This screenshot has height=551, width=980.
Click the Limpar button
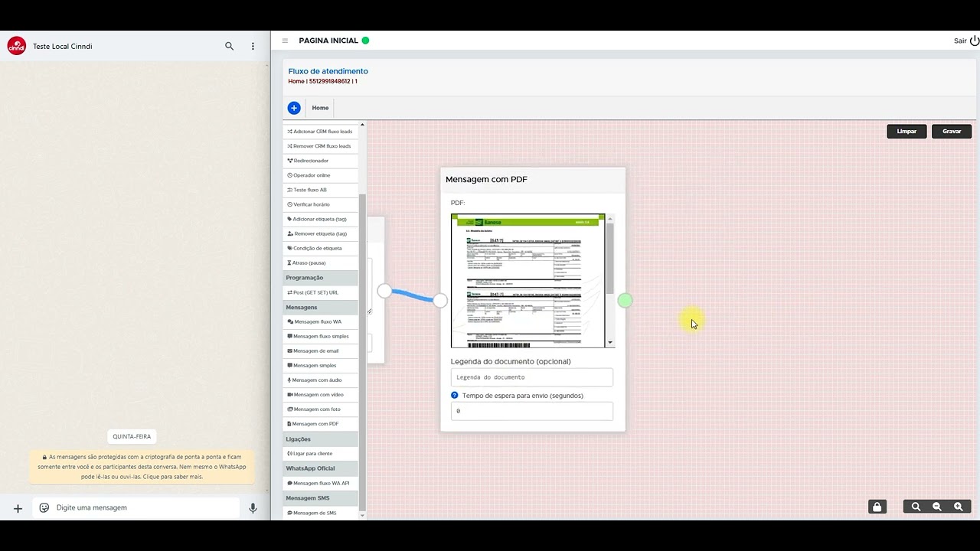point(906,131)
